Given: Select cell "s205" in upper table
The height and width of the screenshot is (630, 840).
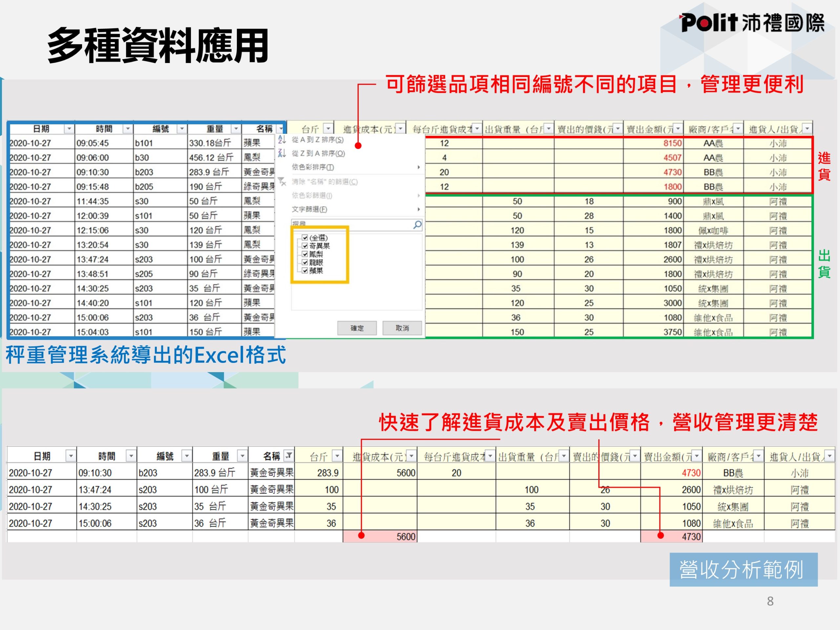Looking at the screenshot, I should 160,274.
